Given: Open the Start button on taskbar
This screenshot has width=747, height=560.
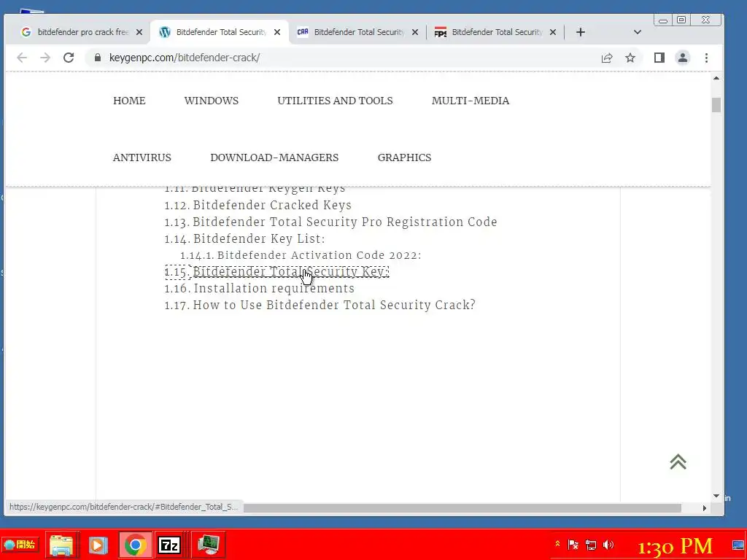Looking at the screenshot, I should tap(20, 544).
